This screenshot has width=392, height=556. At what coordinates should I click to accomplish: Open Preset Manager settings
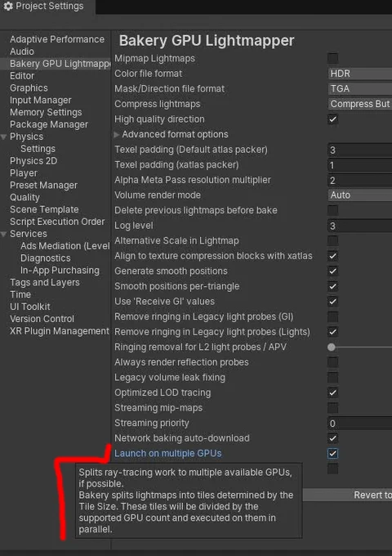coord(43,185)
